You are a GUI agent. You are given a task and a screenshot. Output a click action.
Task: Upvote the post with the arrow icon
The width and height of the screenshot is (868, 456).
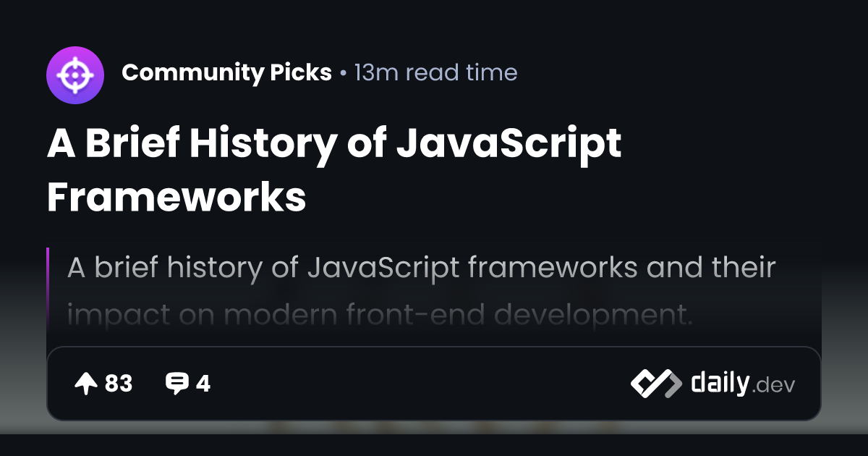click(86, 384)
